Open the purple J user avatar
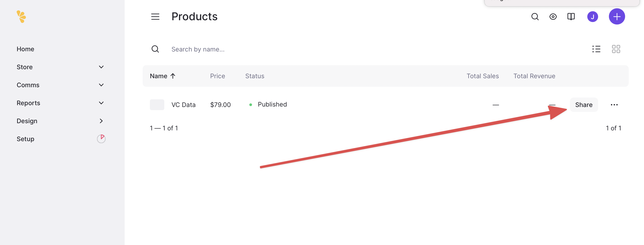The image size is (644, 245). click(592, 17)
